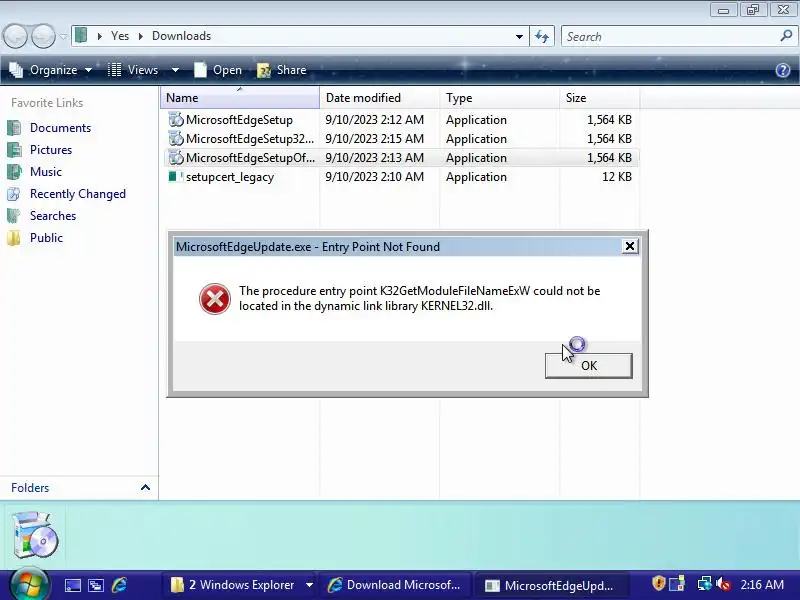This screenshot has height=600, width=800.
Task: Click the setupcert_legacy file icon
Action: coord(176,177)
